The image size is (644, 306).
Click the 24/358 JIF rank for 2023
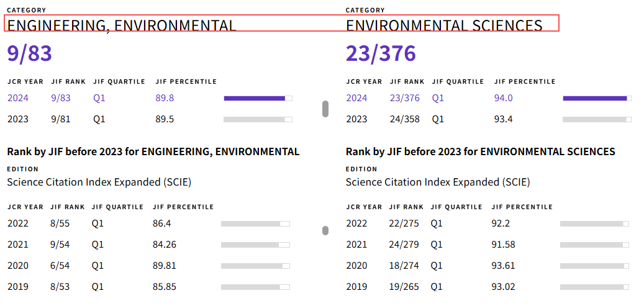coord(404,119)
